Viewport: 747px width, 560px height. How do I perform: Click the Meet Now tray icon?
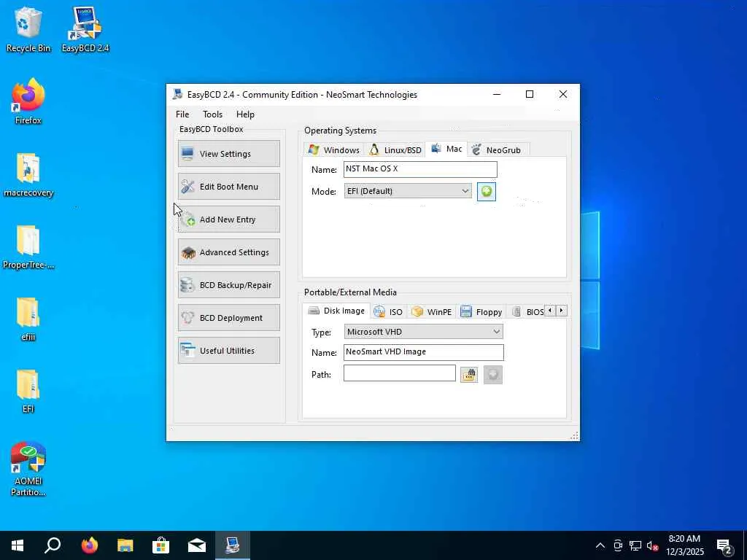618,545
